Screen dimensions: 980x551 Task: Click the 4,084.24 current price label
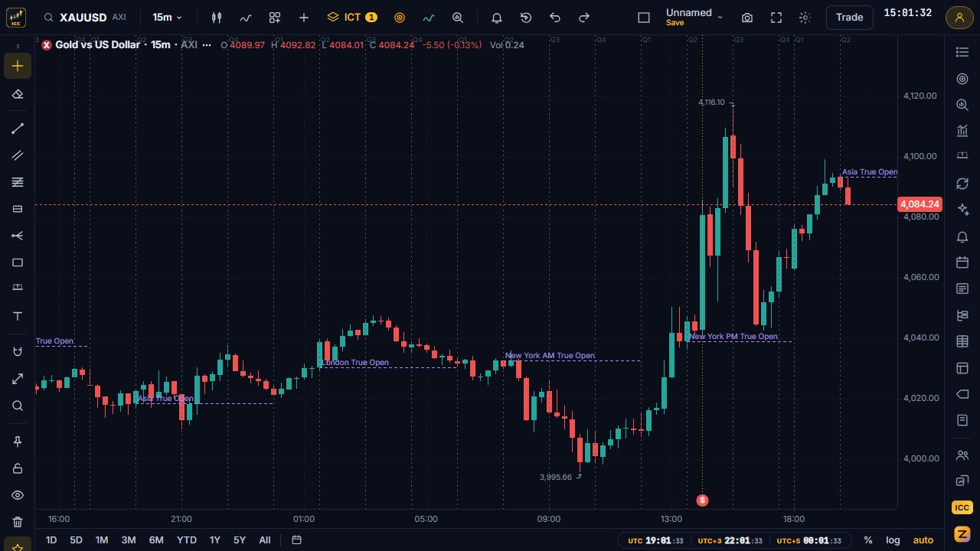pos(920,204)
